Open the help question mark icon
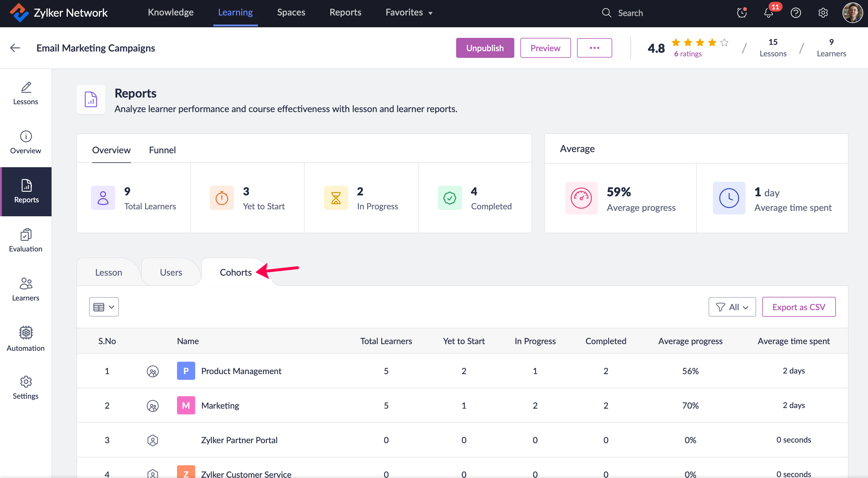Viewport: 868px width, 478px height. click(x=795, y=13)
